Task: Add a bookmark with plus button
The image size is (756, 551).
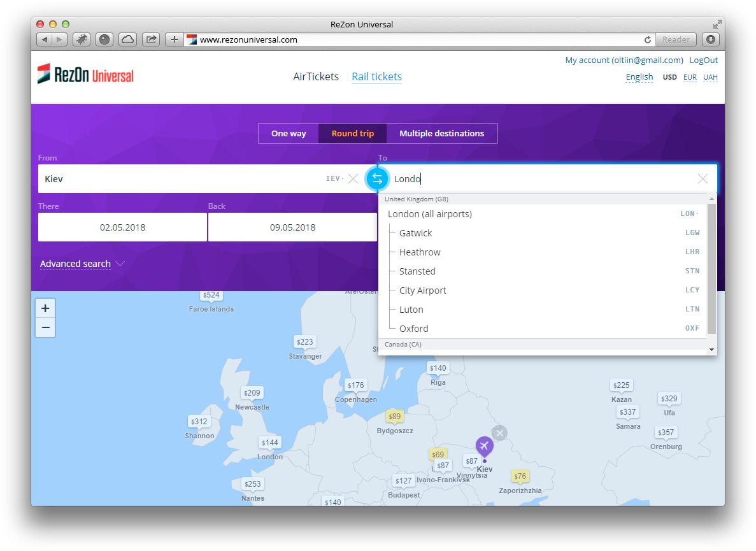Action: 174,39
